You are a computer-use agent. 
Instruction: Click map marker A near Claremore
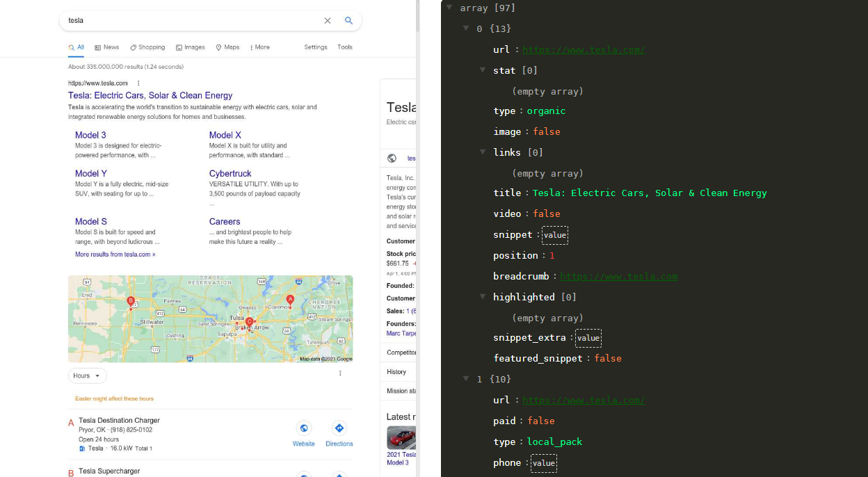point(290,300)
